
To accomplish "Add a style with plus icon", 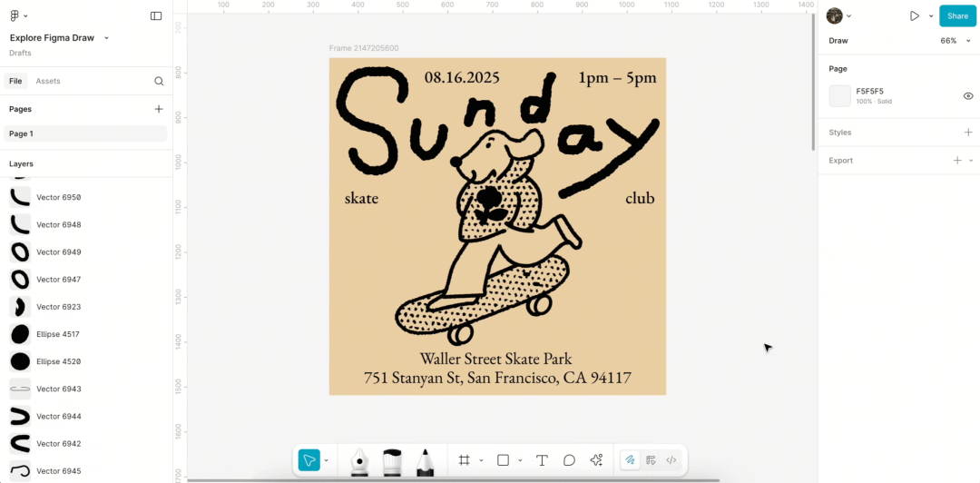I will [x=968, y=132].
